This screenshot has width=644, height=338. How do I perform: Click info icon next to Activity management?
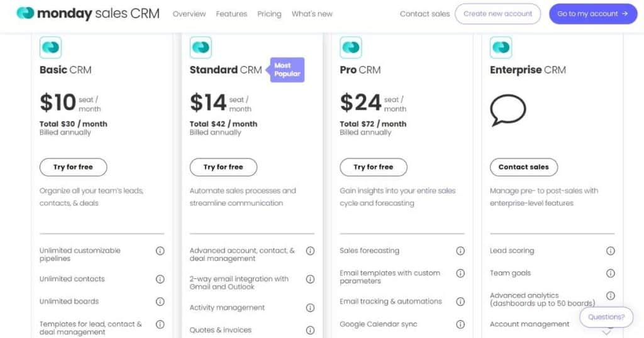pyautogui.click(x=311, y=308)
